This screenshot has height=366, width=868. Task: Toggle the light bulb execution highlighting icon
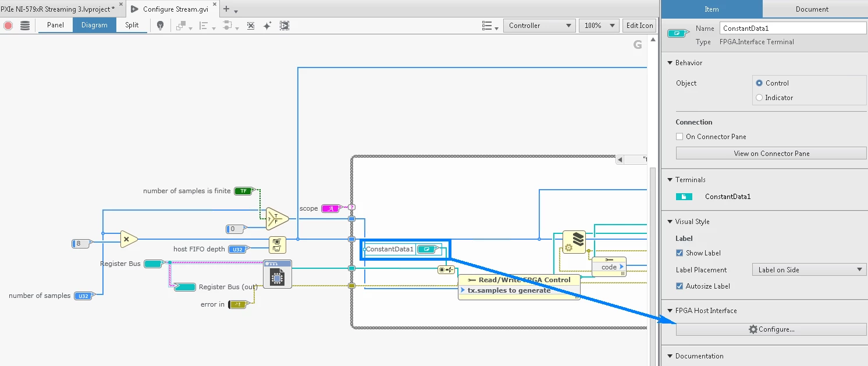tap(161, 25)
